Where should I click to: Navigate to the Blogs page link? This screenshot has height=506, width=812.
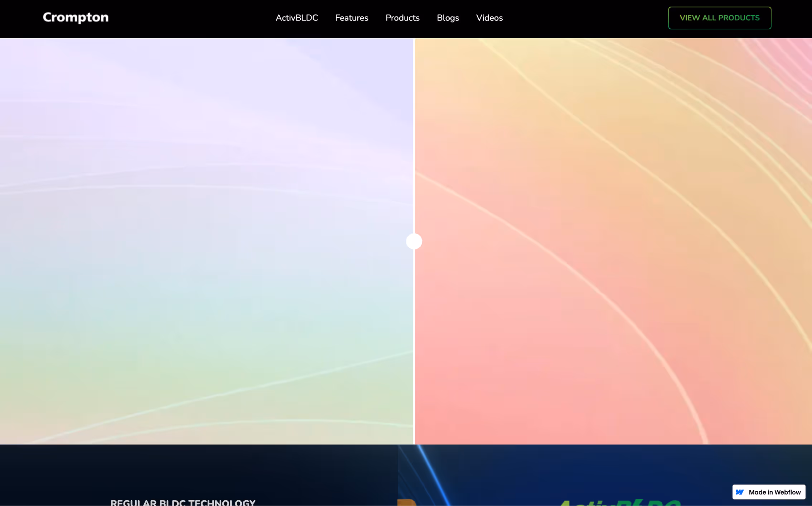(x=448, y=18)
